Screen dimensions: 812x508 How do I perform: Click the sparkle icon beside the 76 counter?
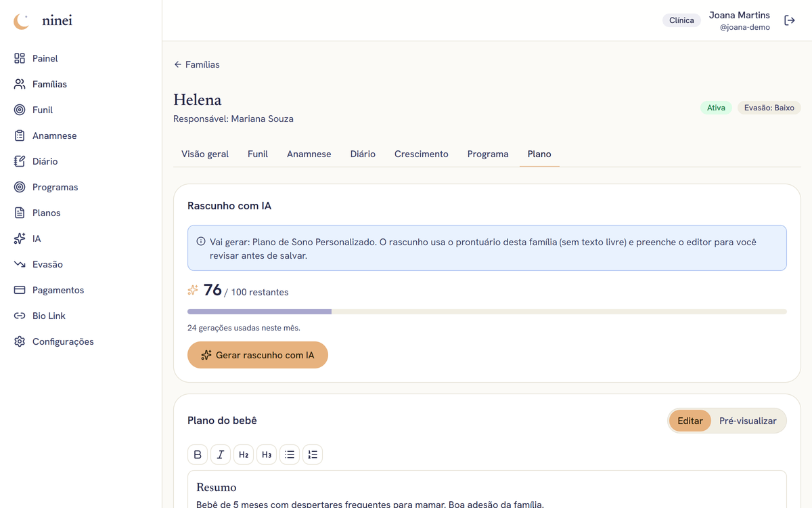click(x=193, y=291)
